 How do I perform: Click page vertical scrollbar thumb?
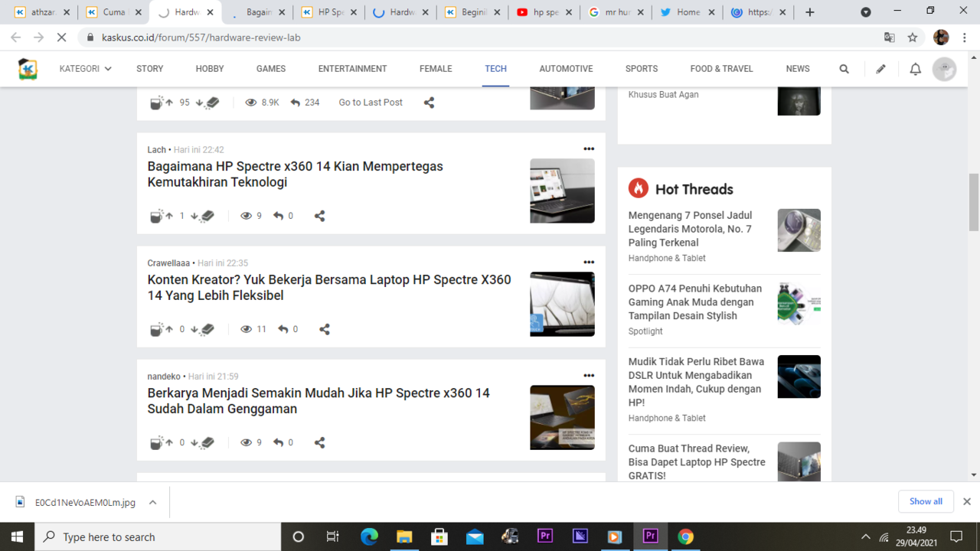974,202
